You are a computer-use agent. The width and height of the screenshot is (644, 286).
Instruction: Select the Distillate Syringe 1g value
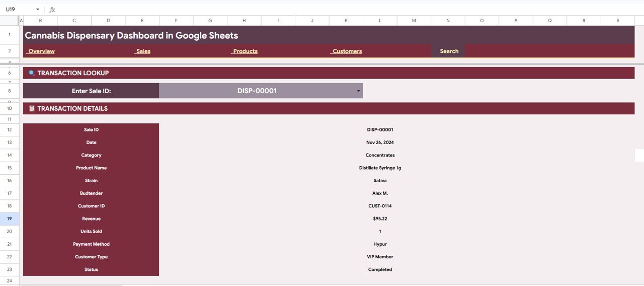coord(380,168)
